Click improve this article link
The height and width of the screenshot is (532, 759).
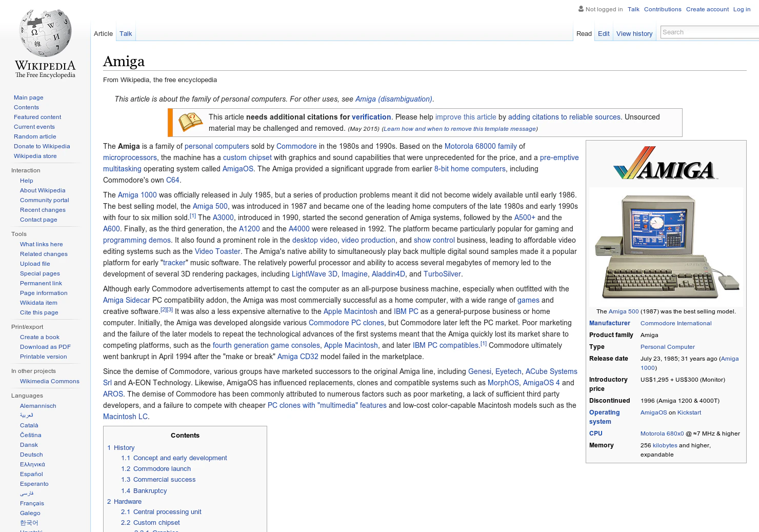(466, 117)
